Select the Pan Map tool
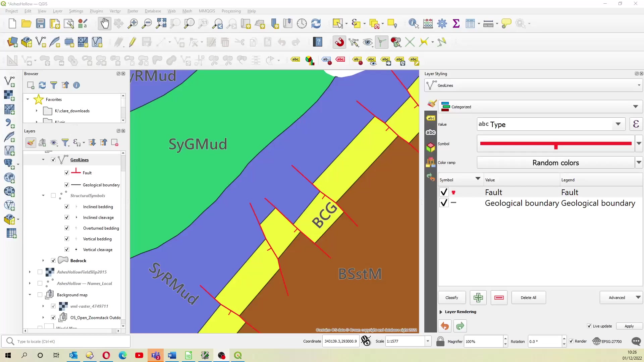Viewport: 644px width, 362px height. 104,23
